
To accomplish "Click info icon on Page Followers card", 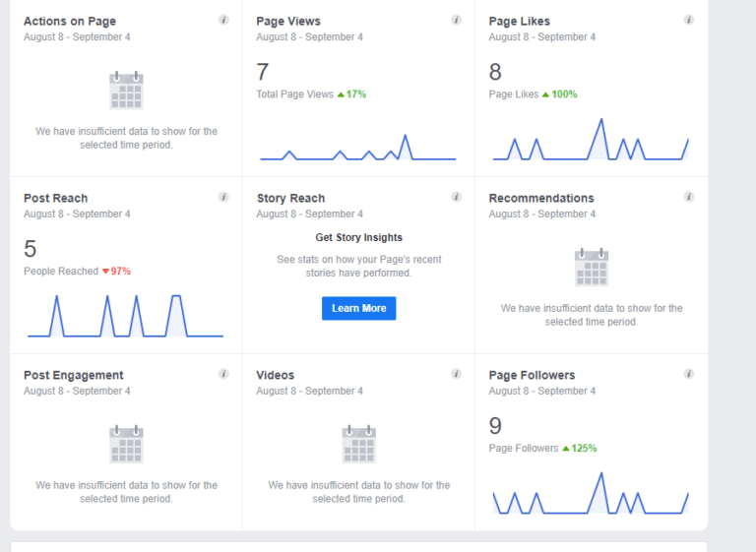I will pos(689,374).
